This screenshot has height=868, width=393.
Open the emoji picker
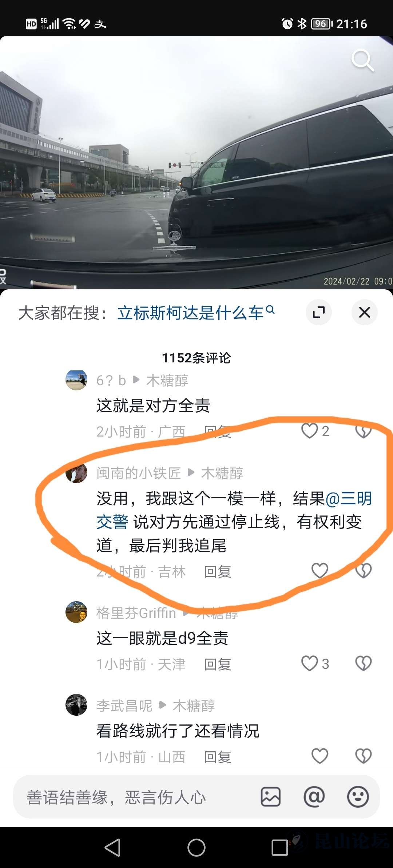(x=358, y=797)
